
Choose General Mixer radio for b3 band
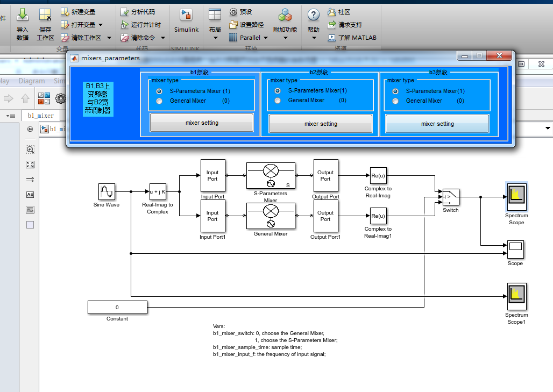(395, 101)
